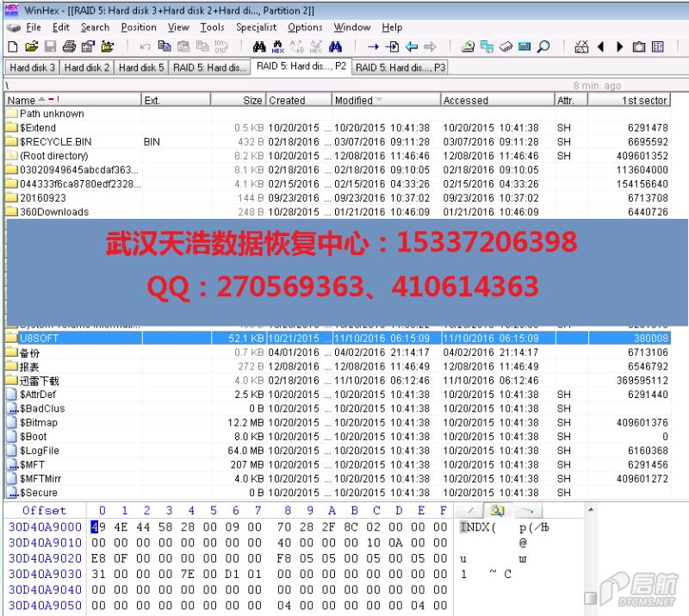Image resolution: width=689 pixels, height=616 pixels.
Task: Click the hex scrollbar thumb at bottom right
Action: pos(591,597)
